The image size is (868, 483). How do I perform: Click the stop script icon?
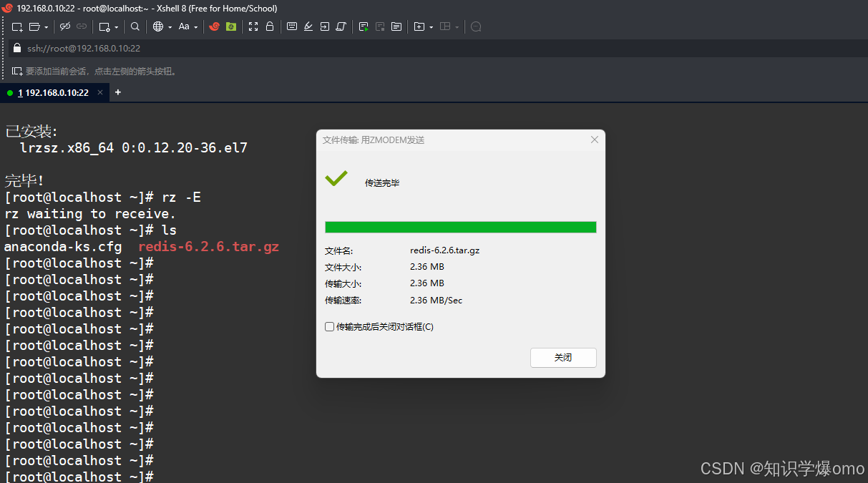point(380,26)
